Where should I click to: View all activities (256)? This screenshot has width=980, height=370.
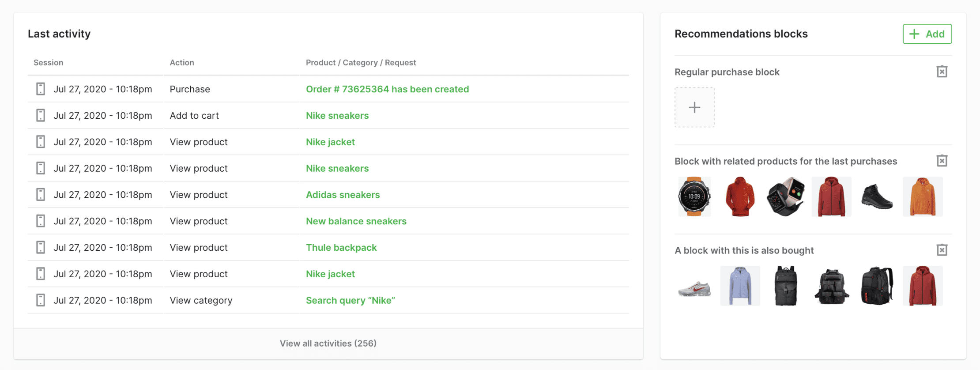[x=328, y=344]
